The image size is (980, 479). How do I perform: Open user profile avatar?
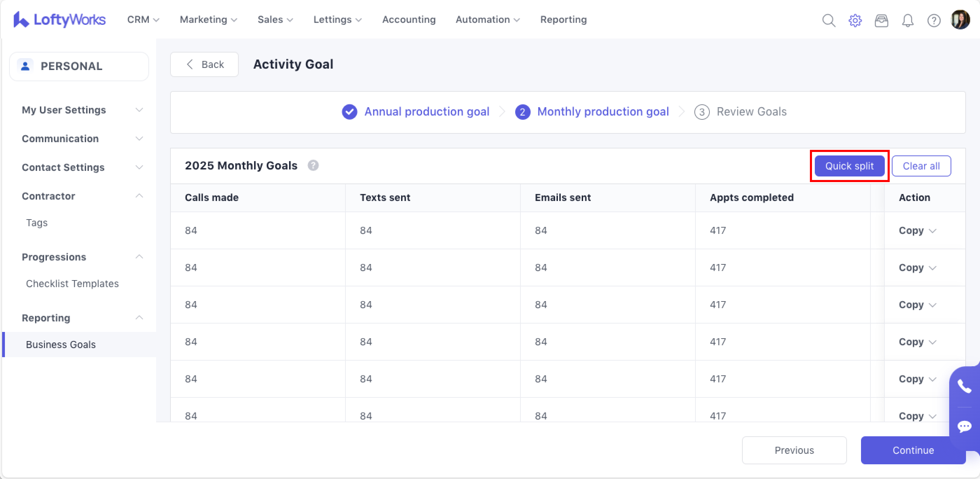pos(960,19)
